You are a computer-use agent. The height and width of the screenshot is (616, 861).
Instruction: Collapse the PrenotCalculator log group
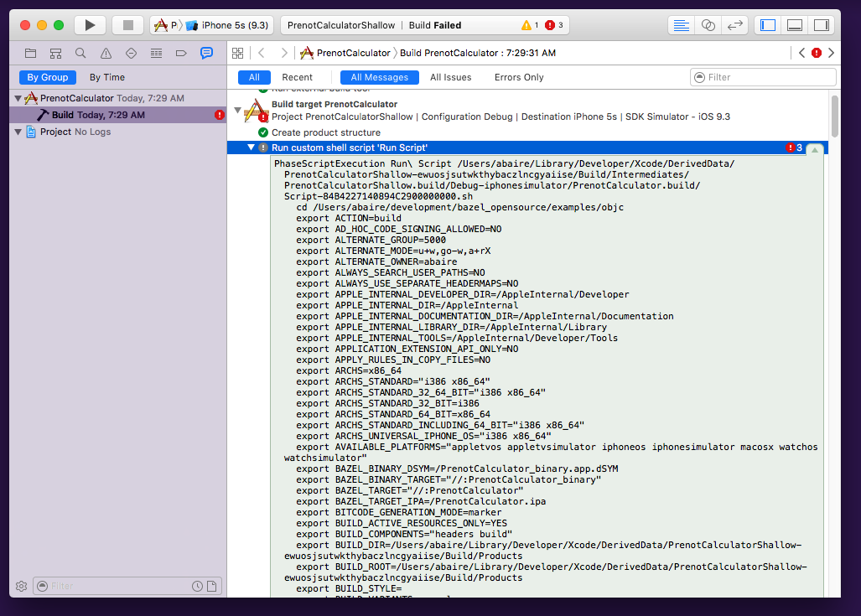(18, 98)
